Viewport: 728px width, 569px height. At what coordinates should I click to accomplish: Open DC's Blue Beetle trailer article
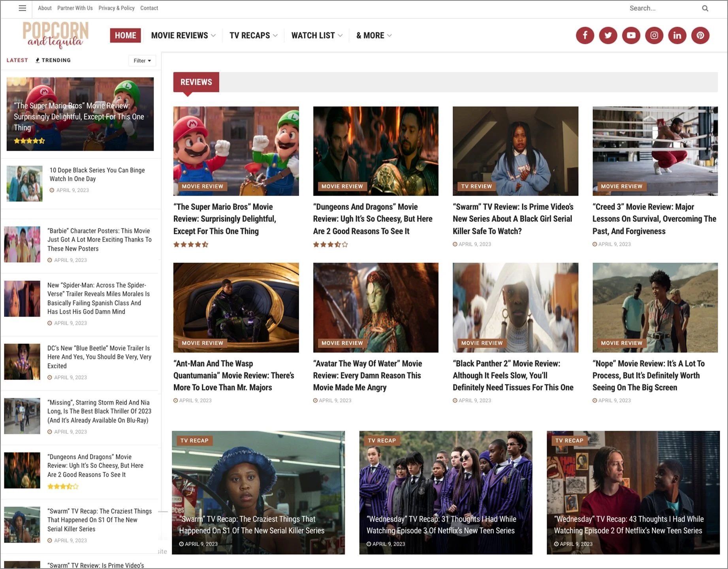tap(100, 357)
